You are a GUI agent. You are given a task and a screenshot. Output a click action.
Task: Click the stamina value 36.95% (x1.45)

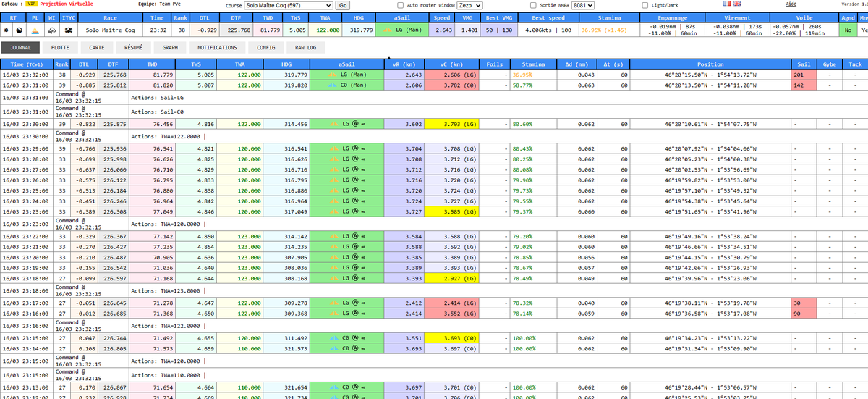(603, 30)
